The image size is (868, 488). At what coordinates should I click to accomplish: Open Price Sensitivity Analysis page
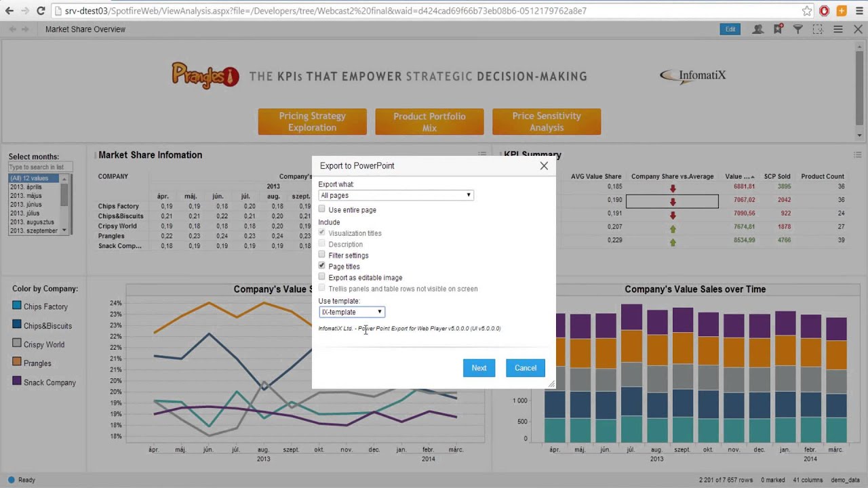[x=547, y=121]
